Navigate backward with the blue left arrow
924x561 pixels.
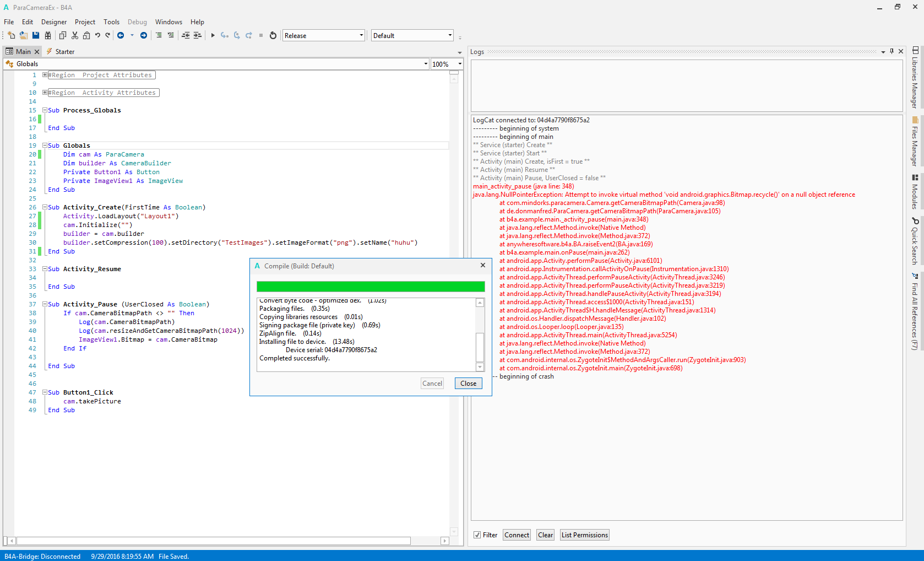(x=121, y=35)
